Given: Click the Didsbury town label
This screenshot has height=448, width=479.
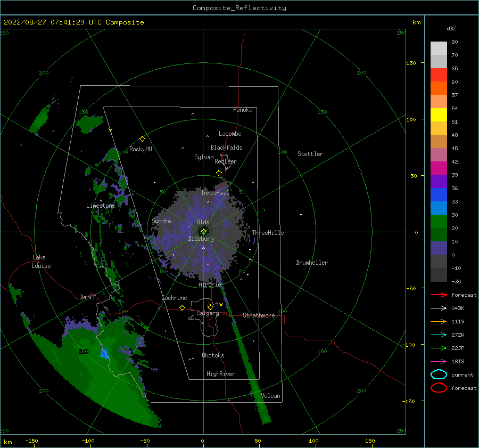Looking at the screenshot, I should (201, 239).
